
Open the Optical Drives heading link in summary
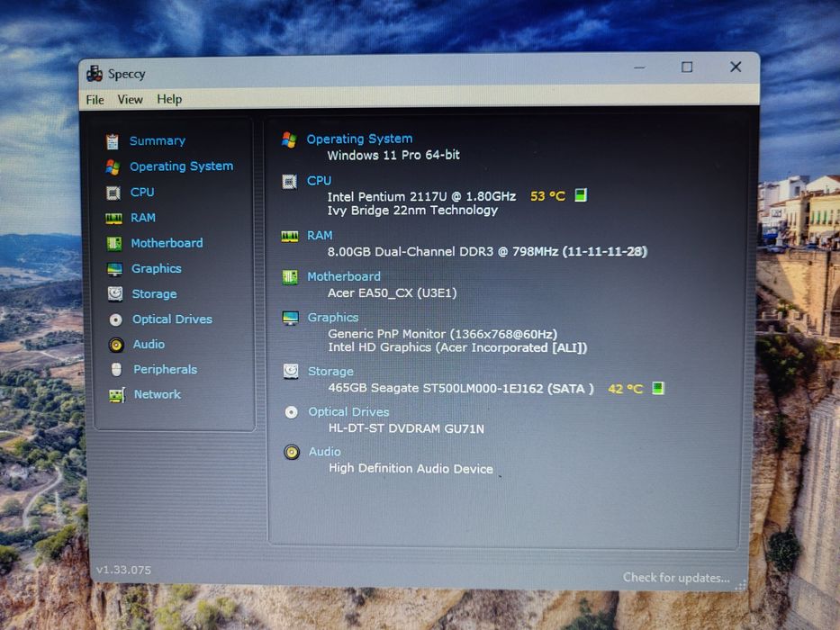coord(348,412)
